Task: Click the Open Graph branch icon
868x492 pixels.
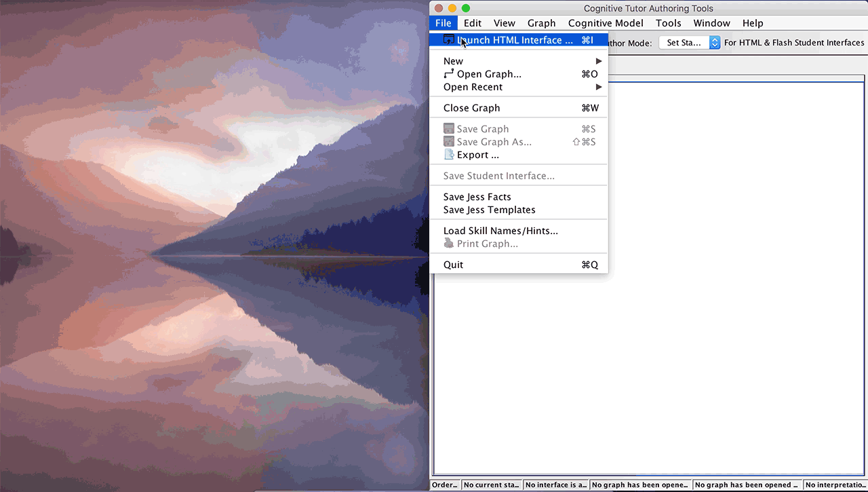Action: click(x=448, y=74)
